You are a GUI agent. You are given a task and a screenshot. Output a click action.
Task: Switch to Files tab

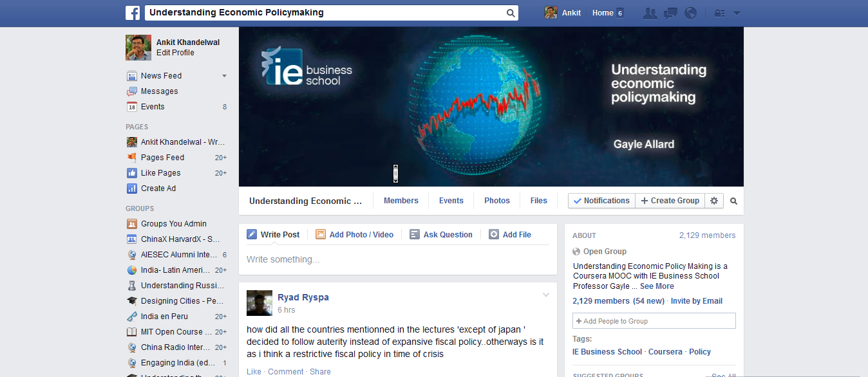point(539,201)
